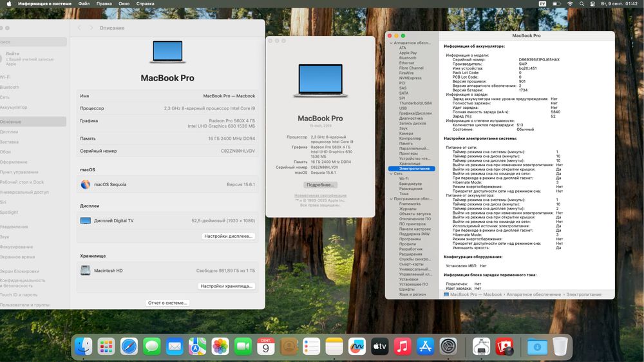Open Apple TV app in the Dock
Screen dimensions: 644x362
[x=380, y=347]
